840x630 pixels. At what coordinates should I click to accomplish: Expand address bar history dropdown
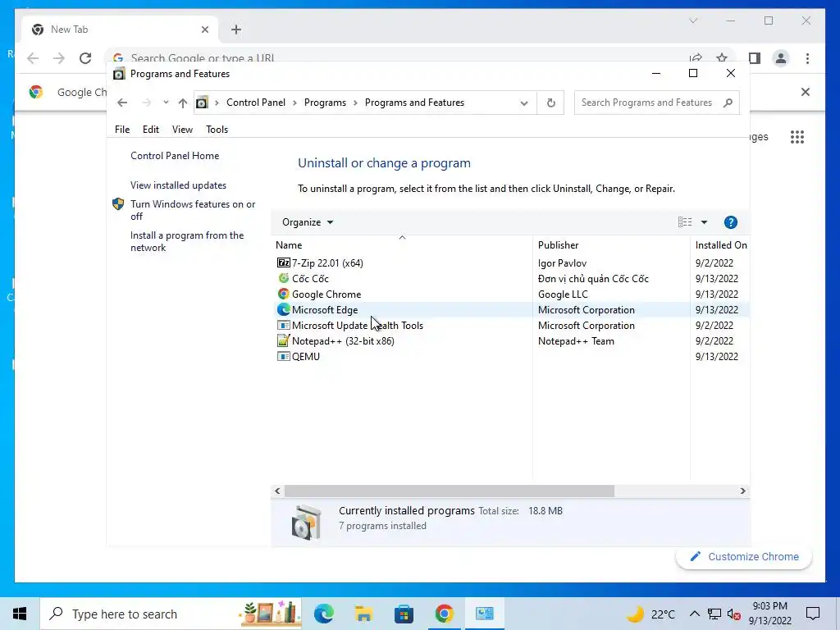click(524, 103)
